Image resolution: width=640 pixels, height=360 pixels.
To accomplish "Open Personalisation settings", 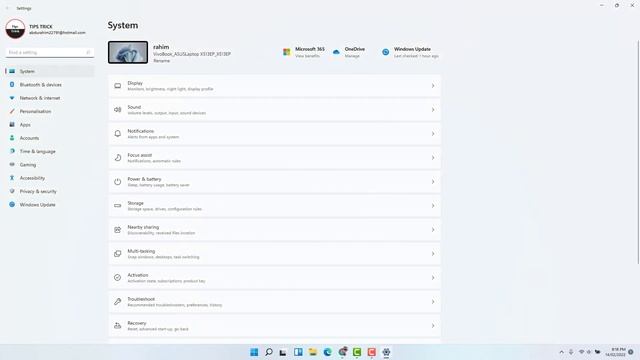I will (50, 111).
